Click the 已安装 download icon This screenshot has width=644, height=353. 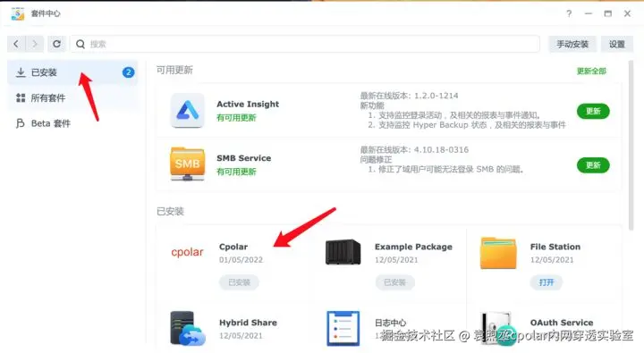coord(21,72)
